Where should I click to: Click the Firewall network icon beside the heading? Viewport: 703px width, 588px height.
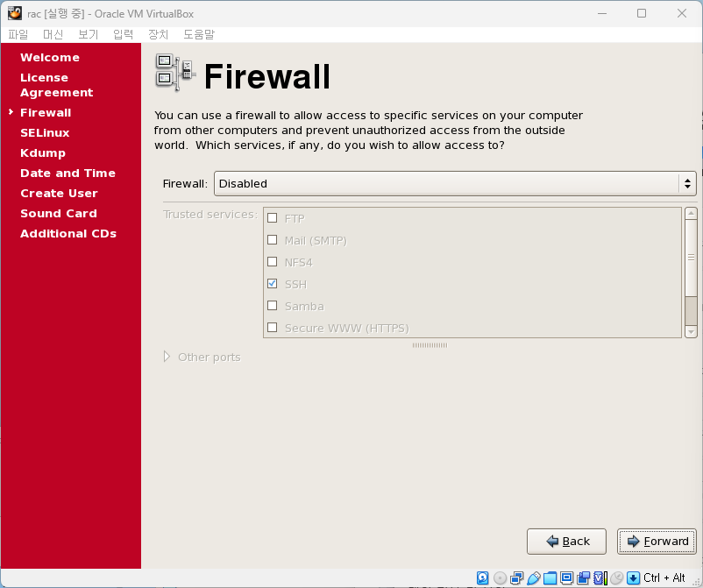[175, 72]
